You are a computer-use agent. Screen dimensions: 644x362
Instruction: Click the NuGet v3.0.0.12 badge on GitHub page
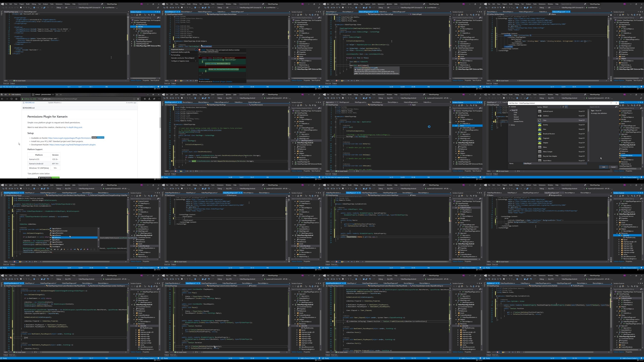click(98, 137)
